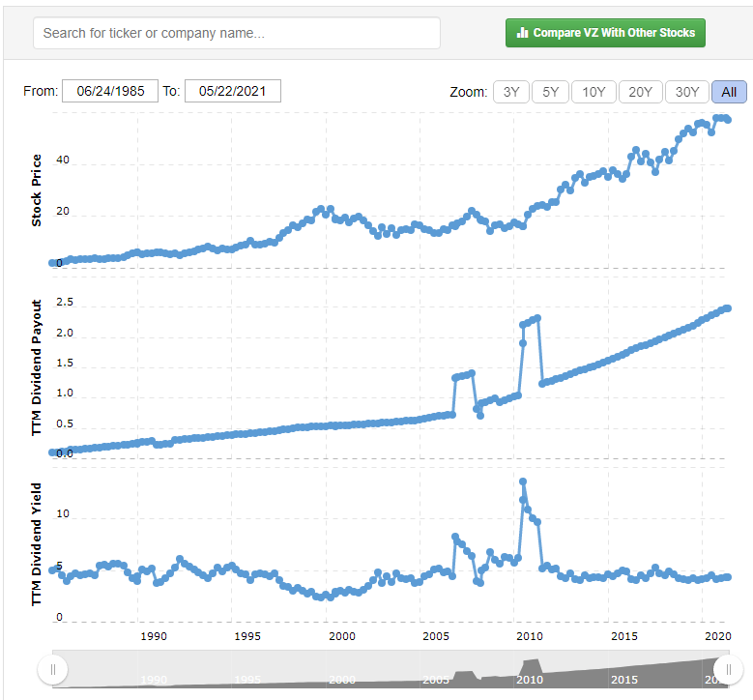Set chart zoom to 3Y
Screen dimensions: 753x700
click(511, 92)
